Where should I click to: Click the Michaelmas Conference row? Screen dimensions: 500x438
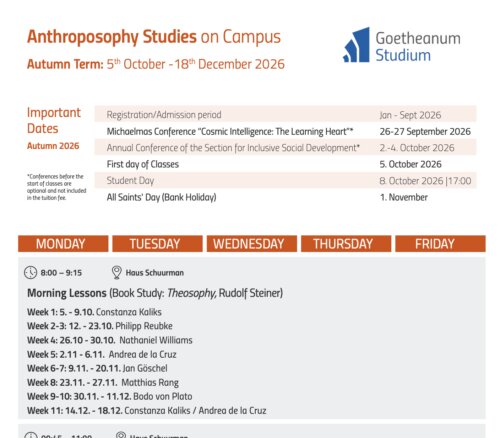point(285,131)
